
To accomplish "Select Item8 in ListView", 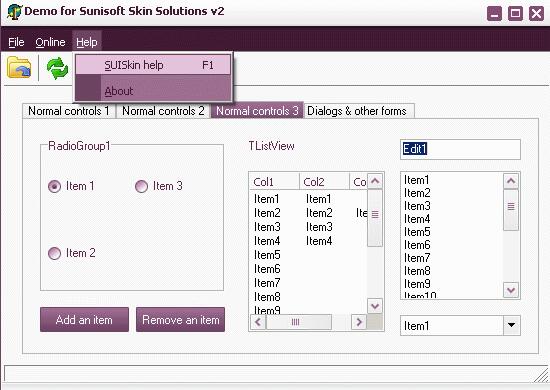I will pos(267,297).
